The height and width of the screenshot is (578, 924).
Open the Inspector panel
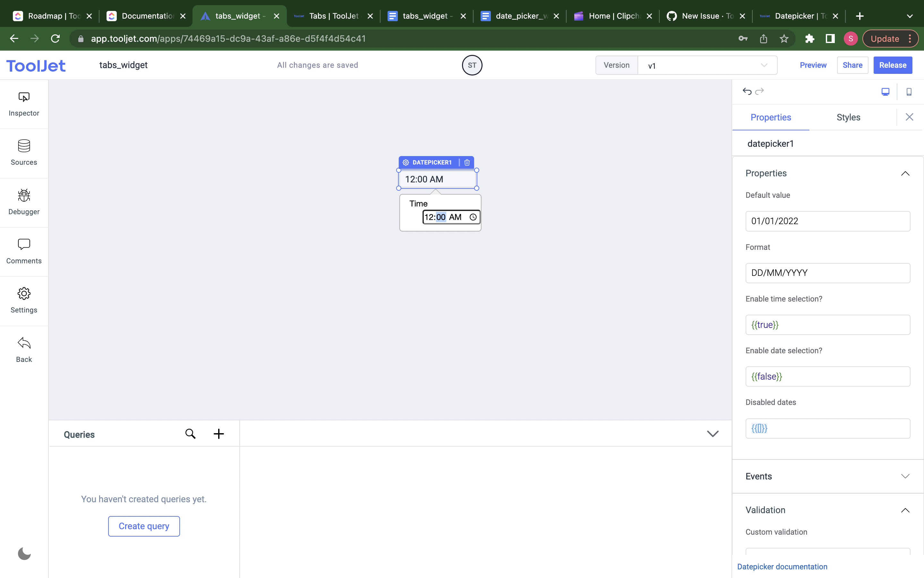click(24, 104)
